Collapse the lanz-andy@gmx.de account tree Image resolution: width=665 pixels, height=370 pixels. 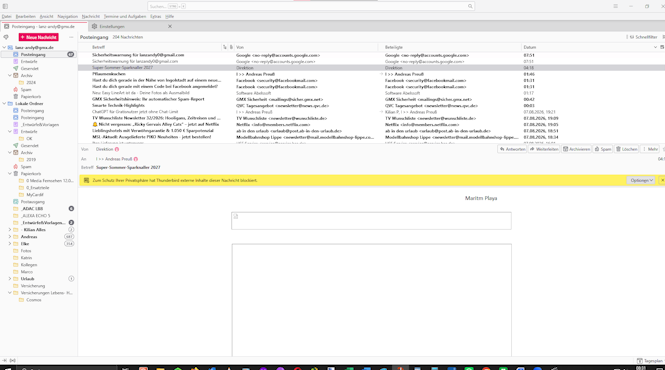pos(4,48)
